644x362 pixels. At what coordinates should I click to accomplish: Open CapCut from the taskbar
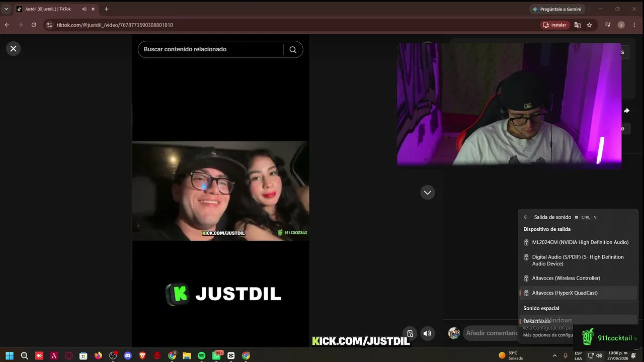[231, 355]
